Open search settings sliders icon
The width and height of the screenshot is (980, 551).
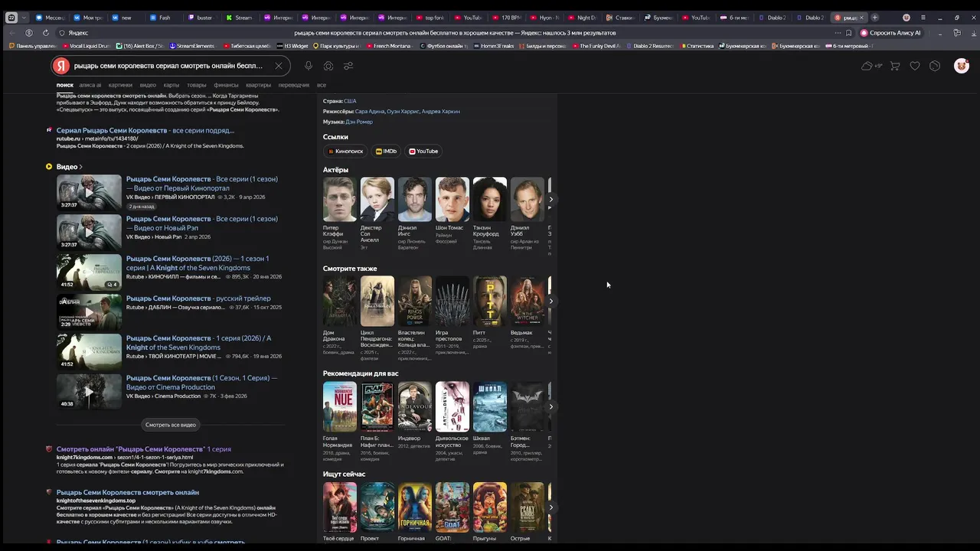tap(348, 66)
